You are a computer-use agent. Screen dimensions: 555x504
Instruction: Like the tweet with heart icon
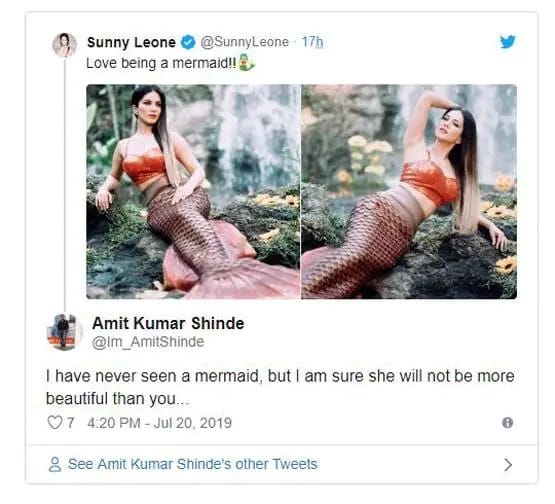(x=55, y=423)
